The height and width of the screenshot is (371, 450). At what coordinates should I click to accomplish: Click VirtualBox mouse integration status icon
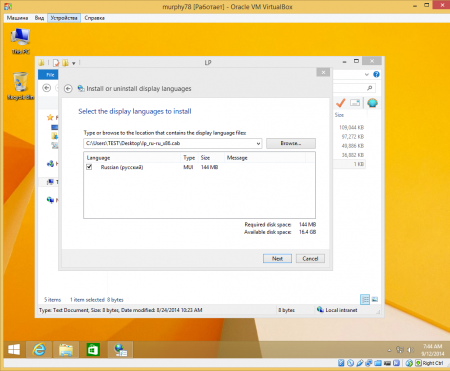pyautogui.click(x=409, y=363)
